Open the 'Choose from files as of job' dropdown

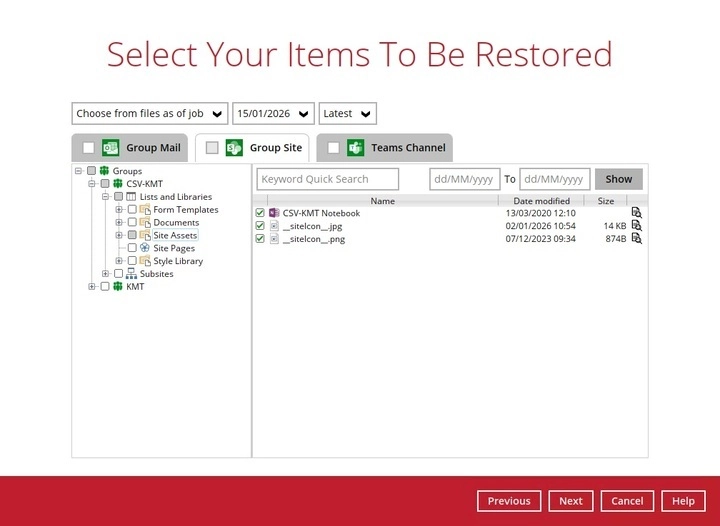click(149, 114)
